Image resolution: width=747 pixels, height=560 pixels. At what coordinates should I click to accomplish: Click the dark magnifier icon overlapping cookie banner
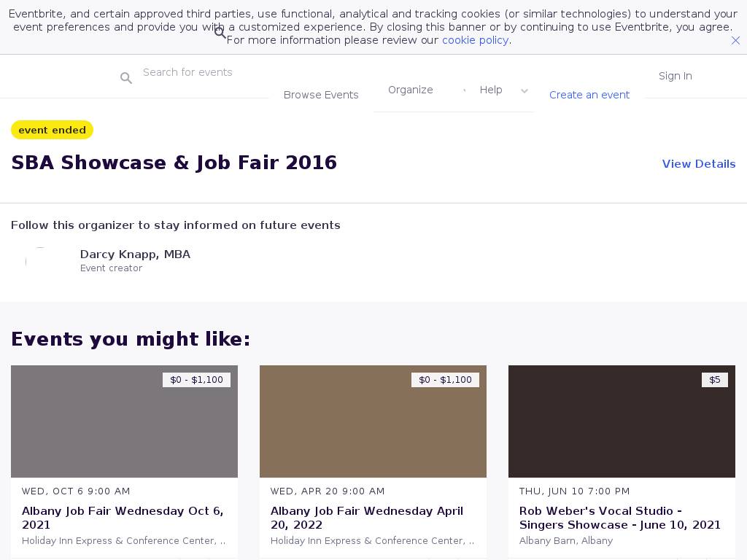pyautogui.click(x=220, y=33)
